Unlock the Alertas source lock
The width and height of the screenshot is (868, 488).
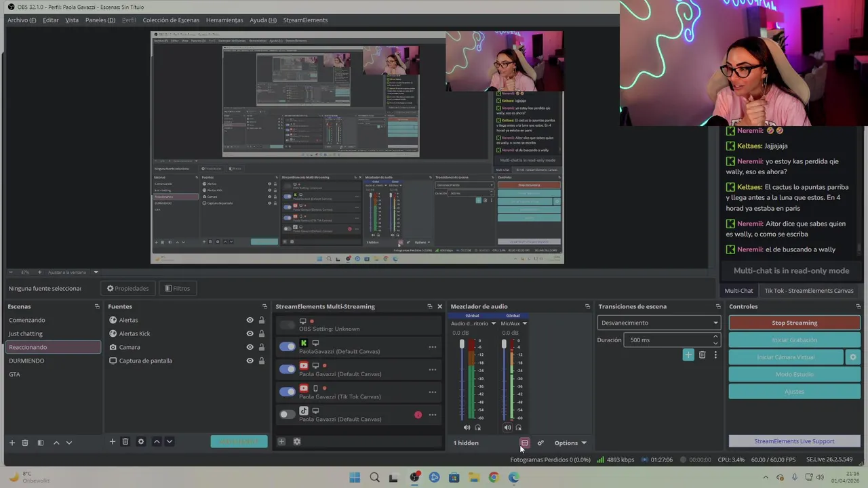click(x=261, y=320)
